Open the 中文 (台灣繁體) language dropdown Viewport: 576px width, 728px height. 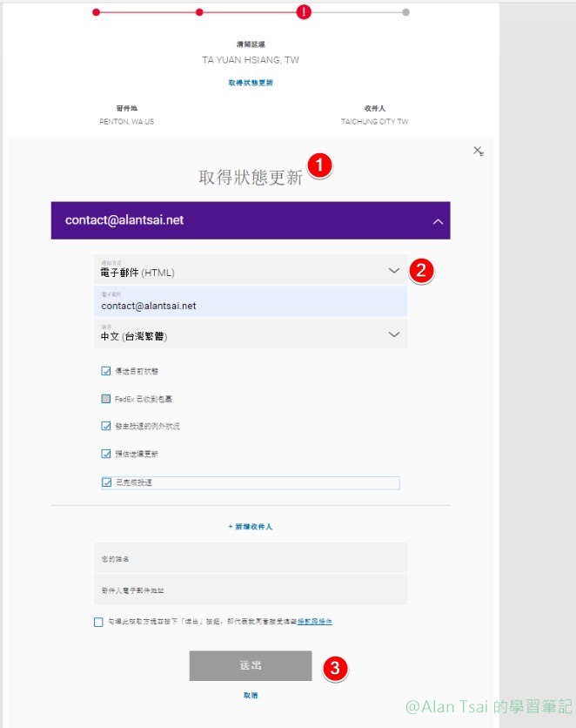pyautogui.click(x=251, y=334)
